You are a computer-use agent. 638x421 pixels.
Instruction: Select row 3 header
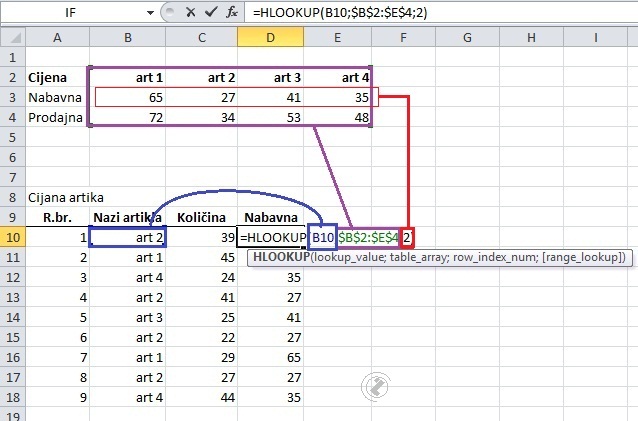pos(12,97)
